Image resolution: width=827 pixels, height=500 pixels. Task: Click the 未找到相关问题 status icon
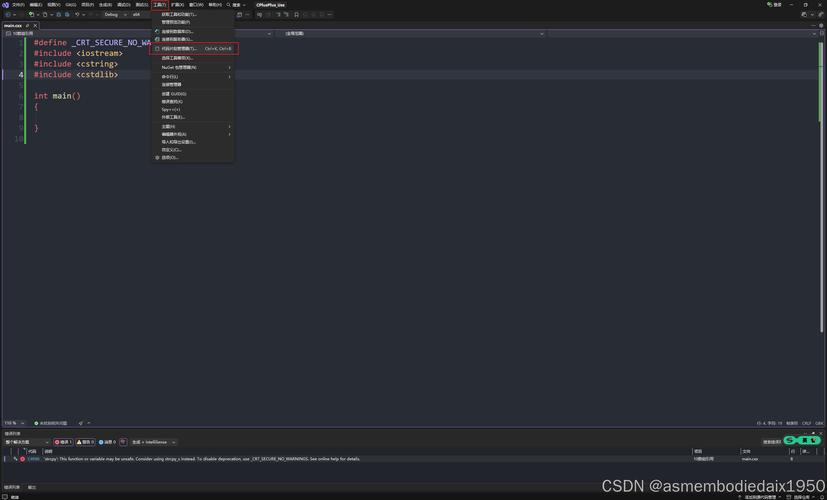pyautogui.click(x=36, y=423)
